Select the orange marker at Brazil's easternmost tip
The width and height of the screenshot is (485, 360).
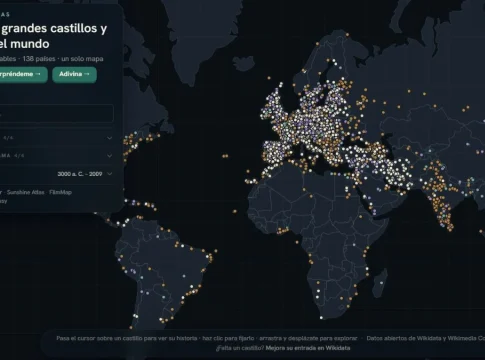tap(216, 251)
